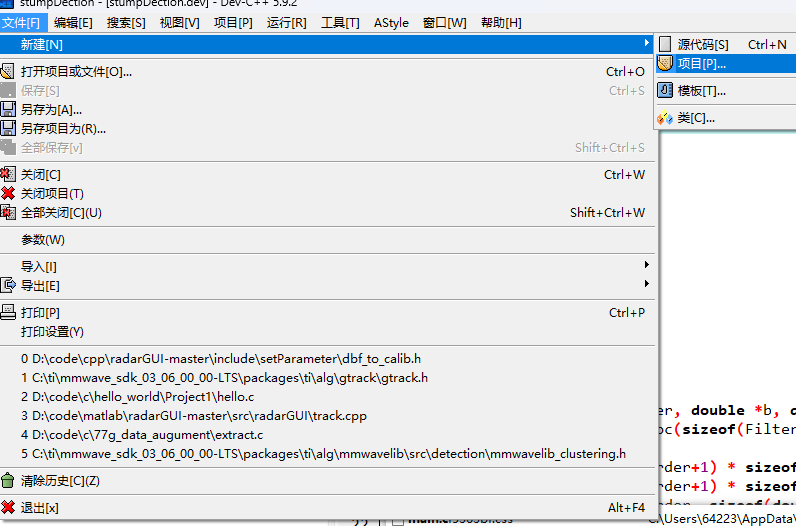
Task: Open recent file dbf_to_calib.h
Action: [x=327, y=358]
